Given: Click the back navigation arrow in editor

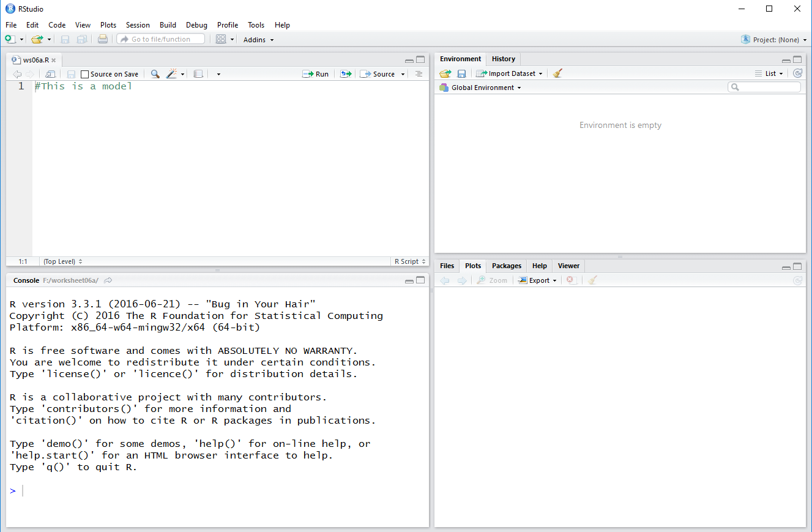Looking at the screenshot, I should coord(17,74).
